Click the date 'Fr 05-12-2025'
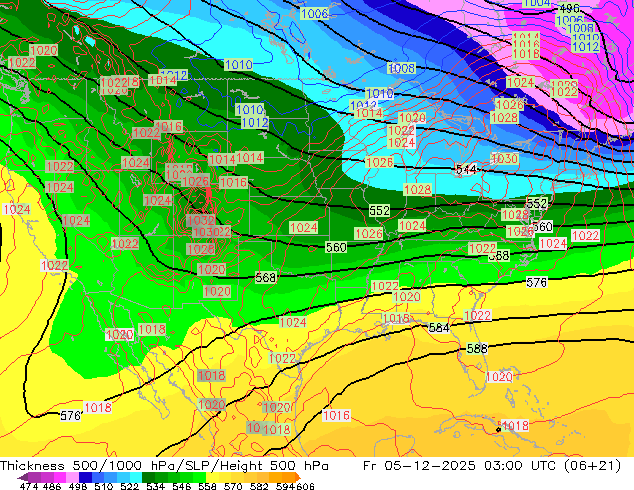This screenshot has height=490, width=634. (419, 466)
